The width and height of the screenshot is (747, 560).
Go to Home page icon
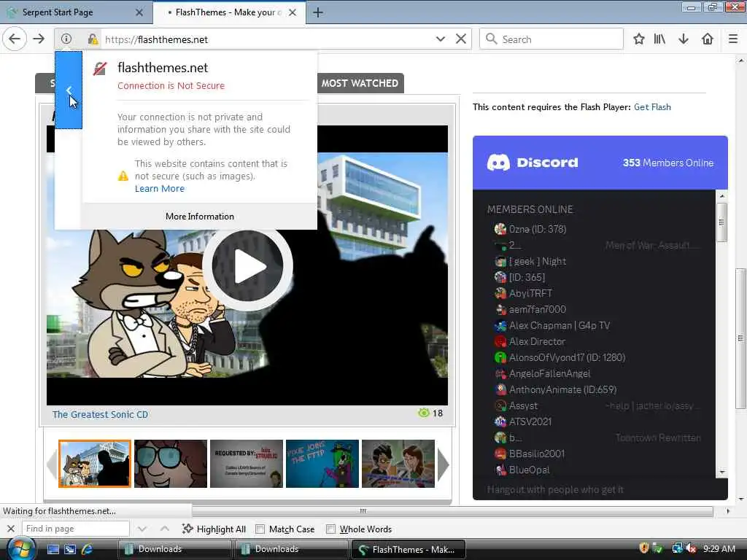click(x=708, y=39)
